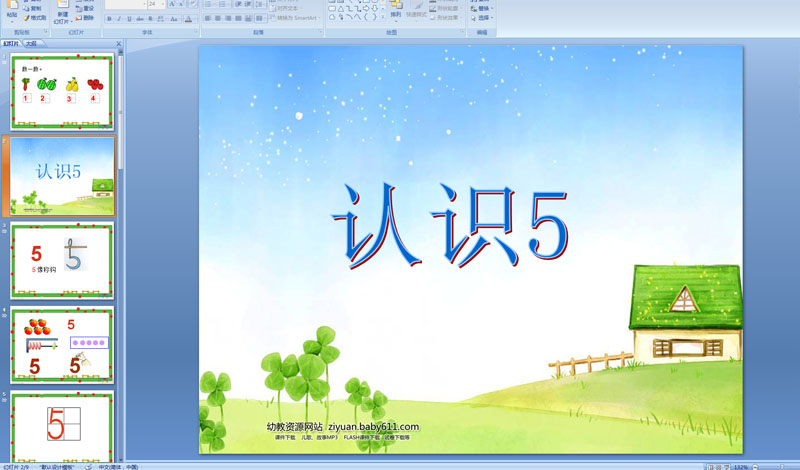Close the slides thumbnail pane
The image size is (800, 470).
coord(118,44)
